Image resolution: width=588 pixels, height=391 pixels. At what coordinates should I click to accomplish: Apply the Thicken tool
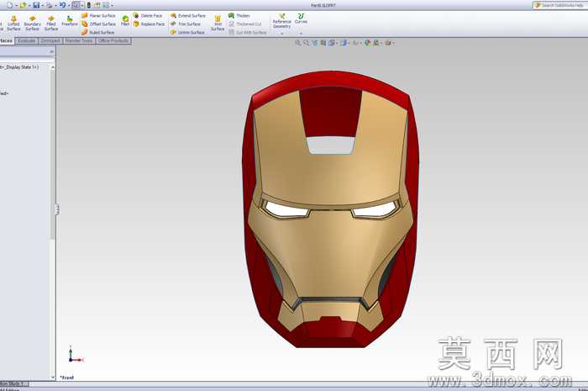click(x=239, y=15)
